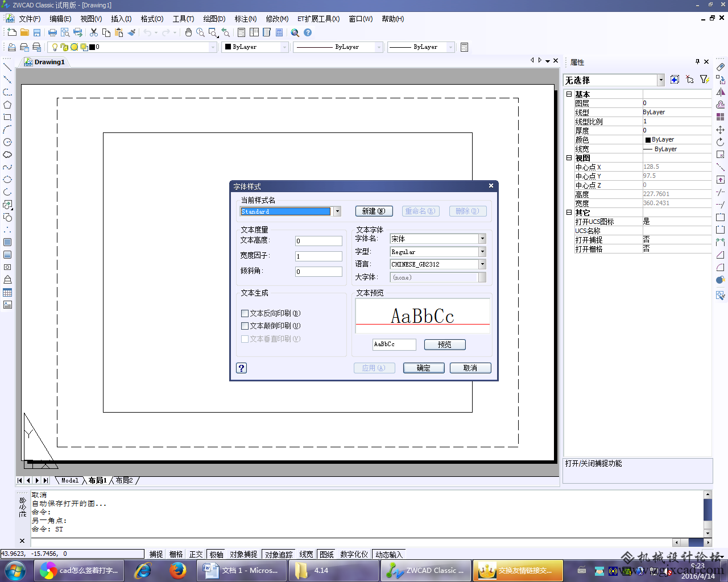728x582 pixels.
Task: Click the Cut scissors icon
Action: coord(94,32)
